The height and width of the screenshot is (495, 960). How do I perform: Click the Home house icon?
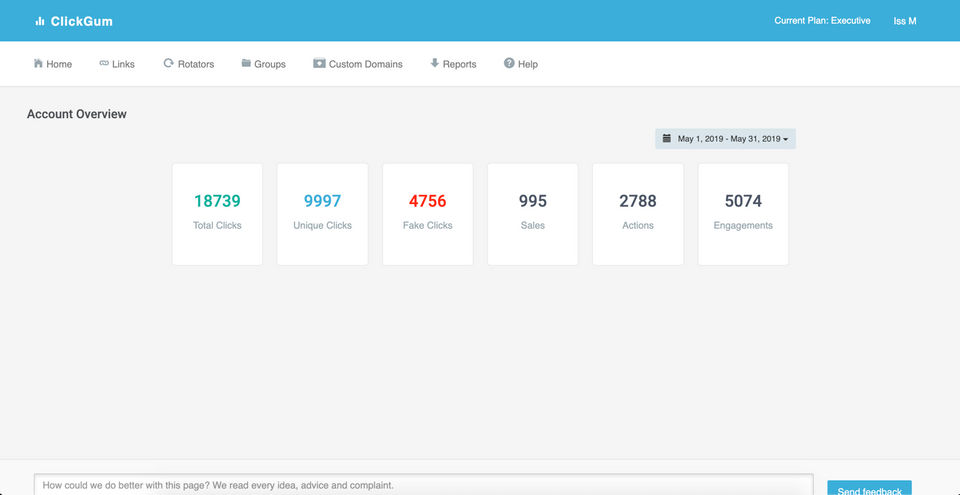tap(38, 63)
